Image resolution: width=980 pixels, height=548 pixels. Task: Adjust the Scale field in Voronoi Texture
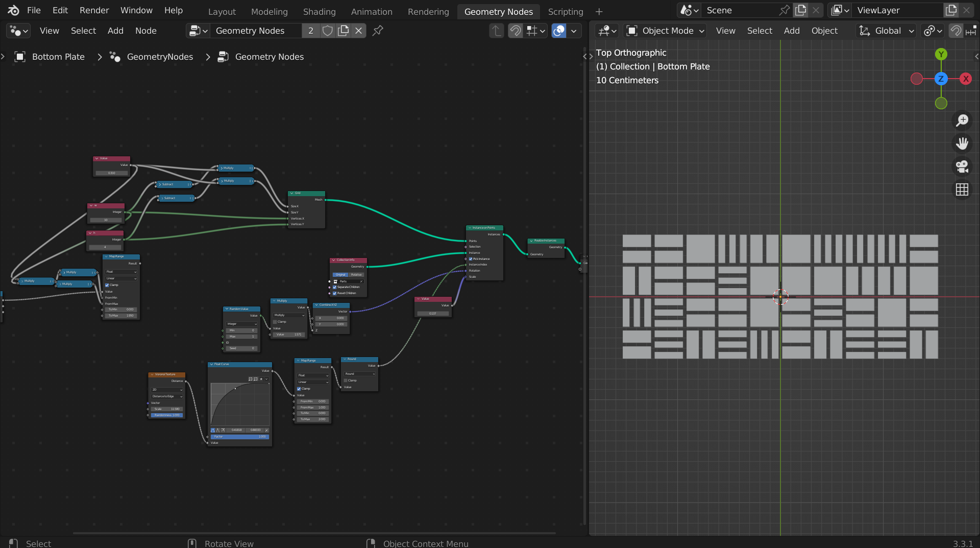pyautogui.click(x=167, y=409)
